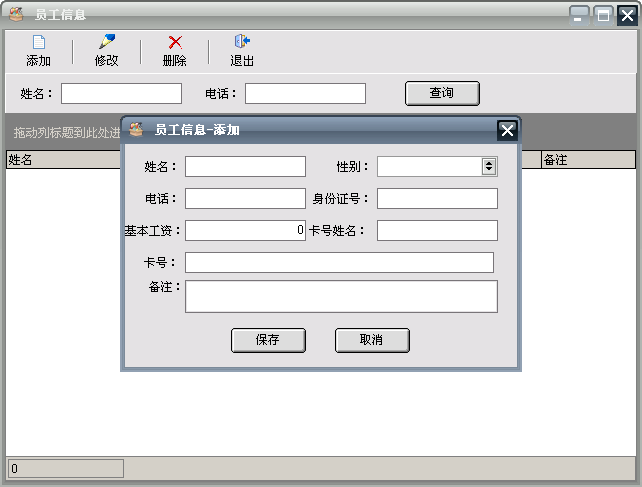Focus the 电话 search field in main window
Screen dimensions: 642x487
(305, 93)
